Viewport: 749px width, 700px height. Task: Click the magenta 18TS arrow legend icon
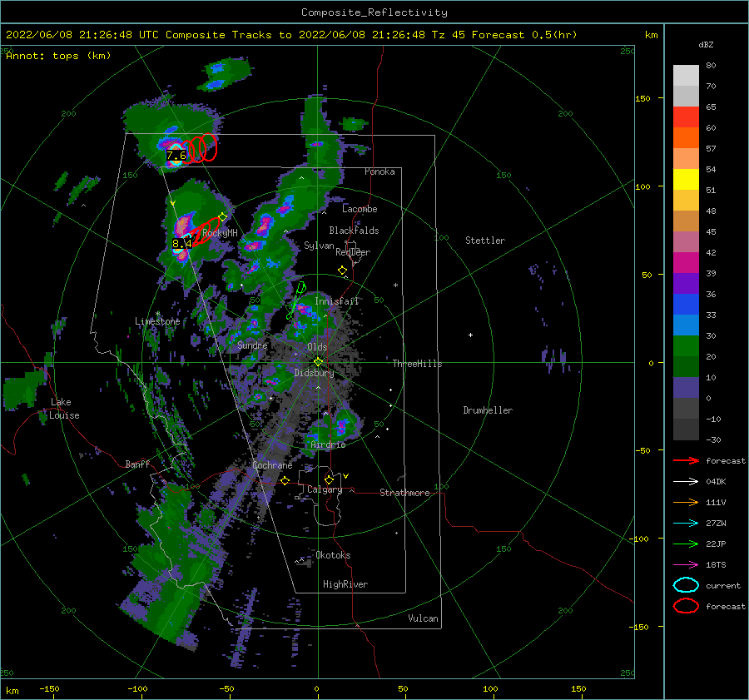[686, 565]
